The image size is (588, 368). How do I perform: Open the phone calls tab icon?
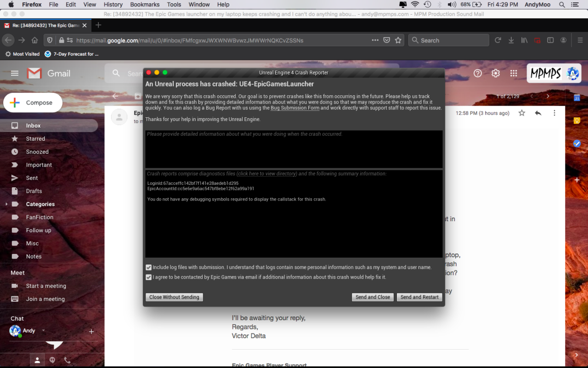(x=67, y=361)
